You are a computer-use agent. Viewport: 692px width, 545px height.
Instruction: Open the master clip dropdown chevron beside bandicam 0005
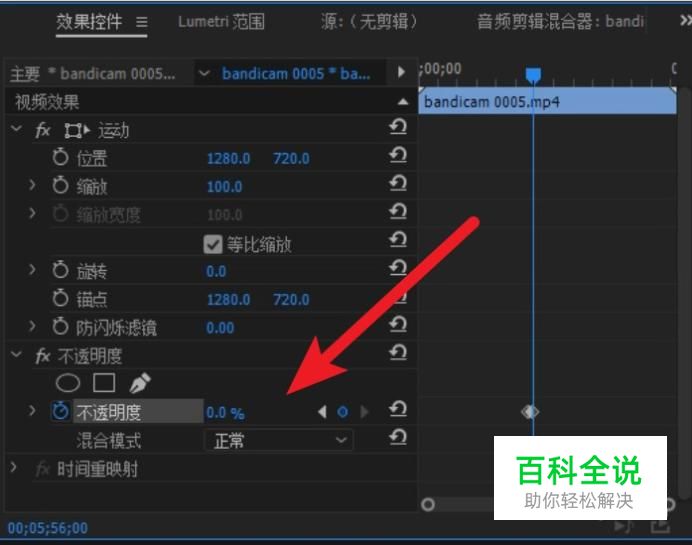(204, 73)
